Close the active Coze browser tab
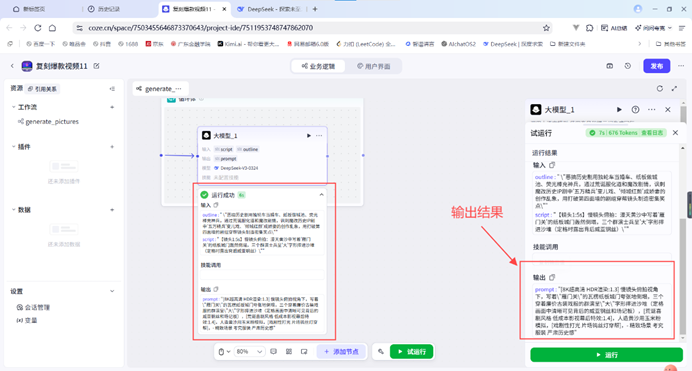 tap(224, 9)
